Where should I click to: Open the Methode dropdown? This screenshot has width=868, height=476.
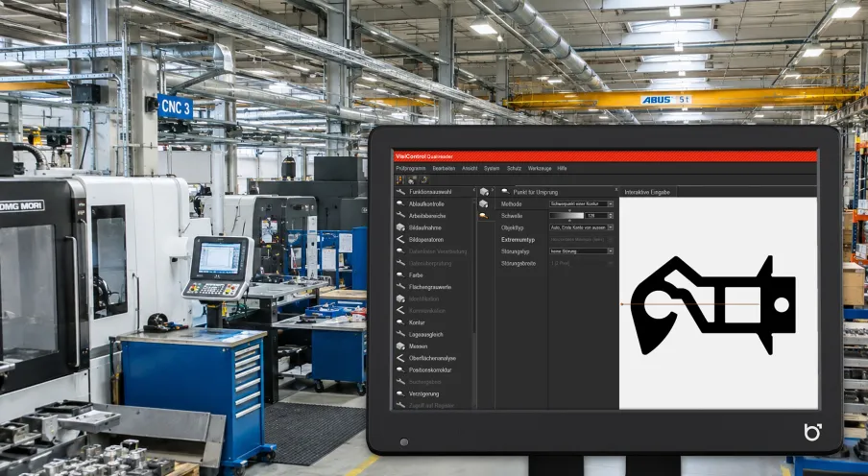click(x=581, y=203)
